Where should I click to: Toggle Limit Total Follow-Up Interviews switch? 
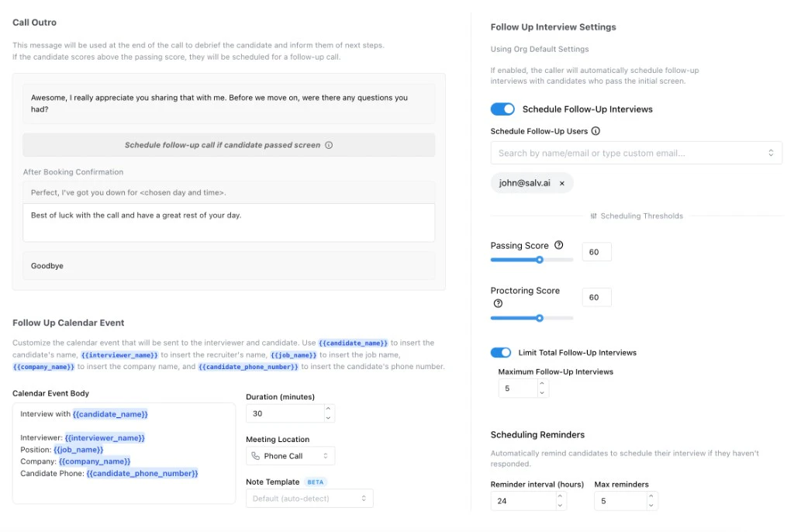pyautogui.click(x=501, y=352)
